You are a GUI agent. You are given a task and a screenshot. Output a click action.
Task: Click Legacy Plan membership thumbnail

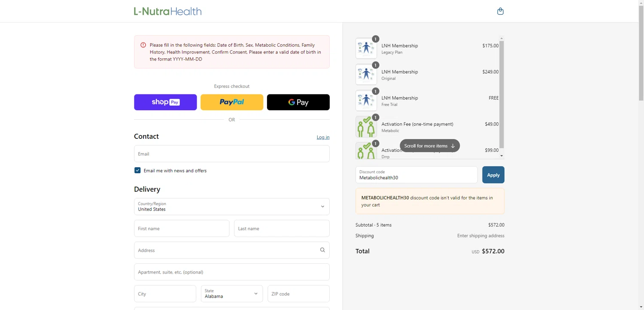point(366,48)
